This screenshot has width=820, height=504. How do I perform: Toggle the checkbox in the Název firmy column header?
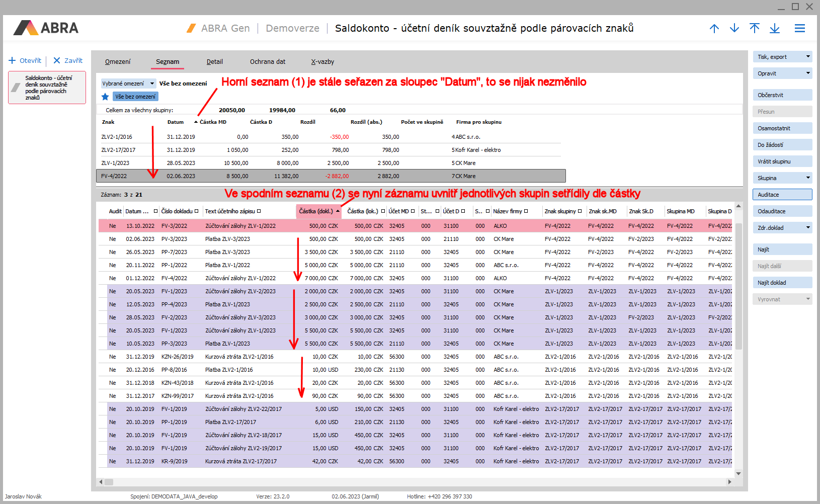526,211
